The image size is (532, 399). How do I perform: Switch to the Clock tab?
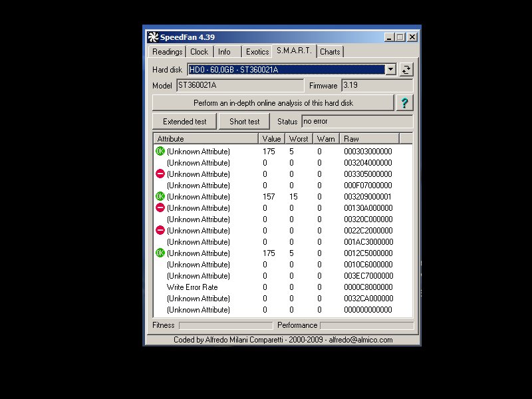coord(199,52)
